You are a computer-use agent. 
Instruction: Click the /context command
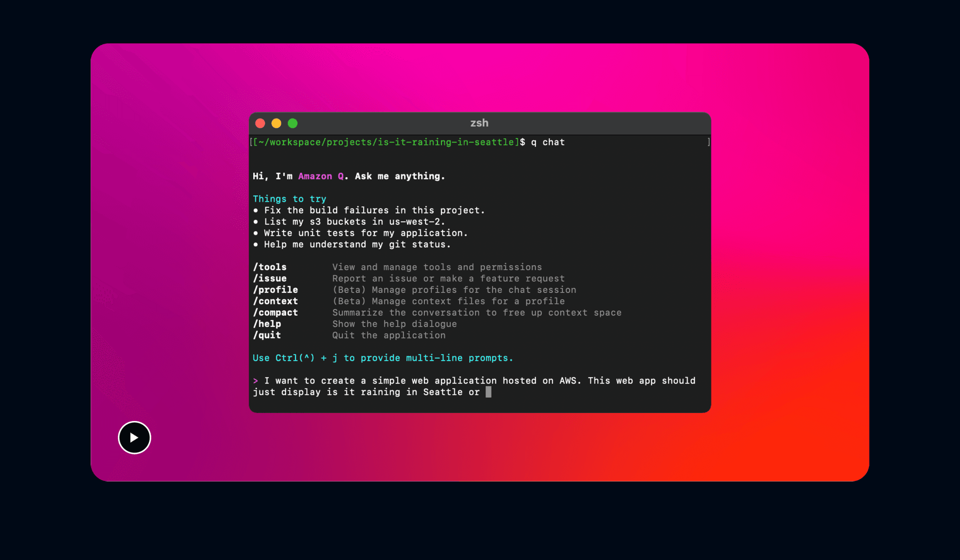pos(275,301)
